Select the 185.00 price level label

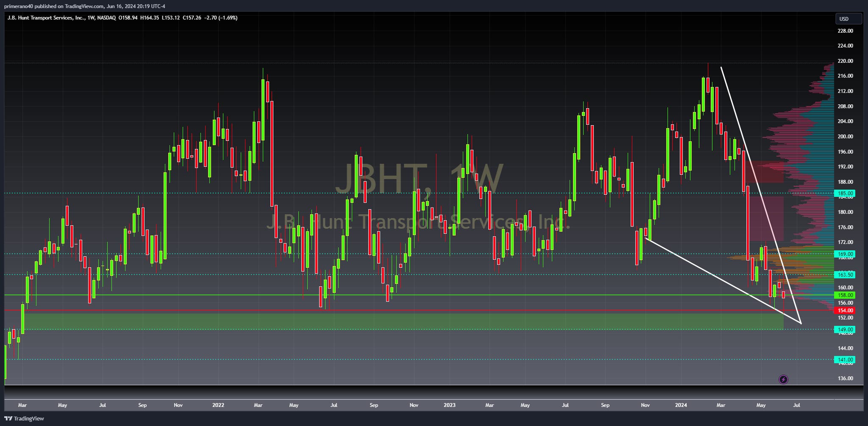coord(845,193)
